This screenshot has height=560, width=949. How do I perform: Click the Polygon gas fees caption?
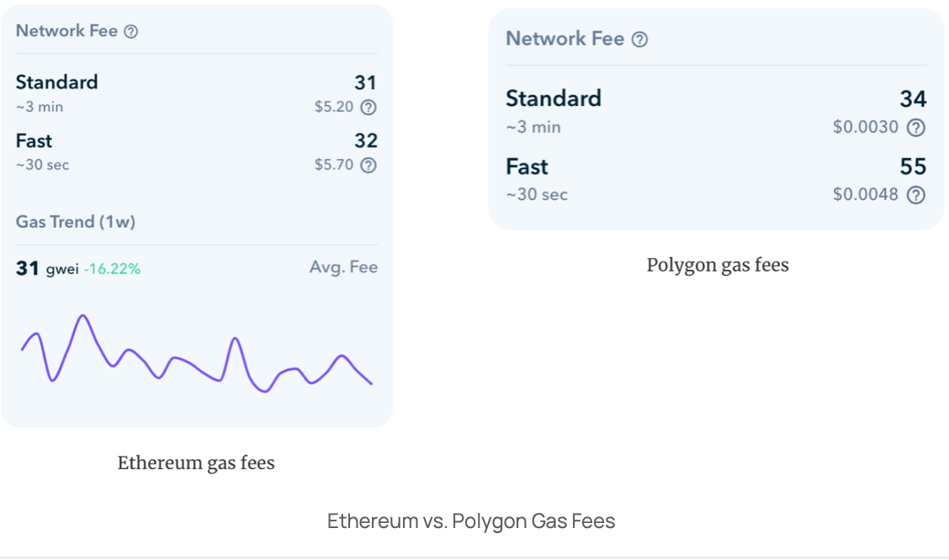click(718, 266)
